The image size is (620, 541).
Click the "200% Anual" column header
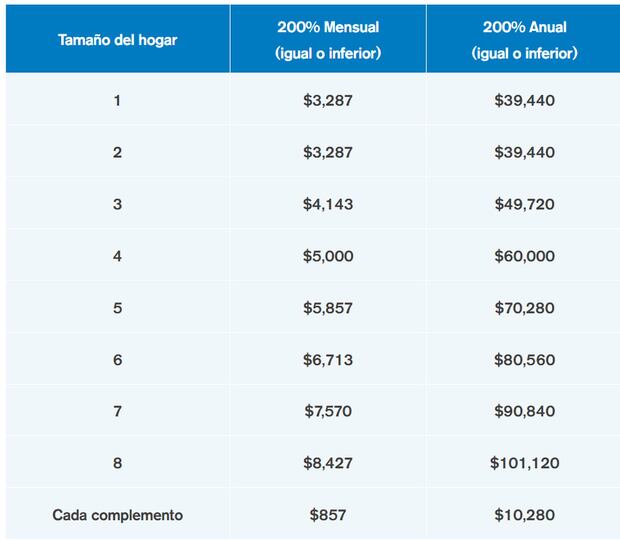coord(524,38)
